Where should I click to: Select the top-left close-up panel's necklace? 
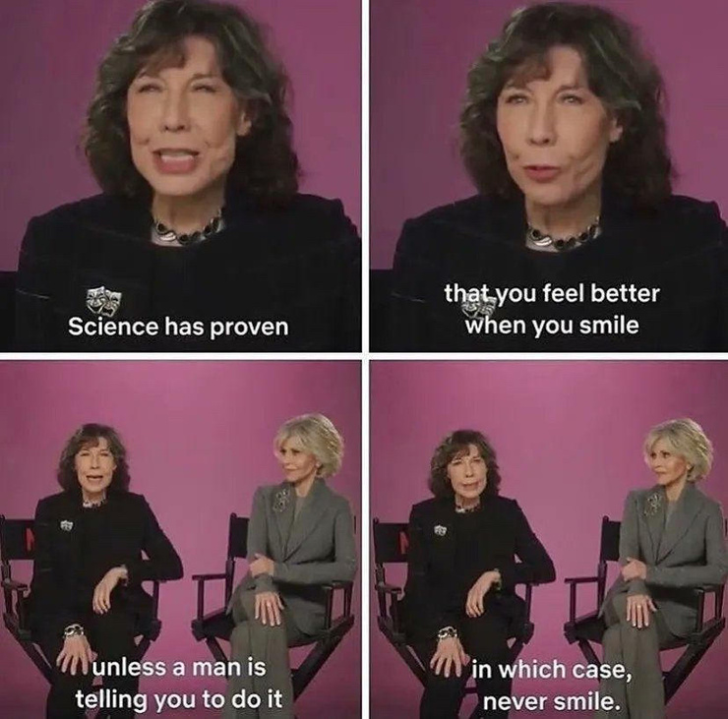188,230
